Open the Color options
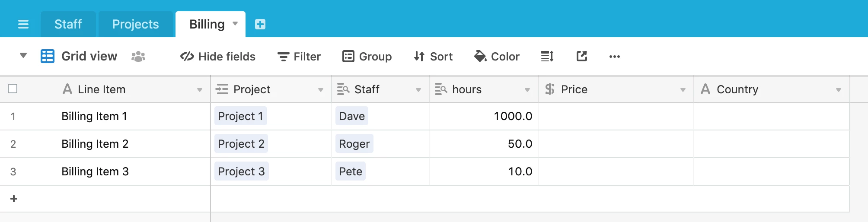 tap(497, 57)
